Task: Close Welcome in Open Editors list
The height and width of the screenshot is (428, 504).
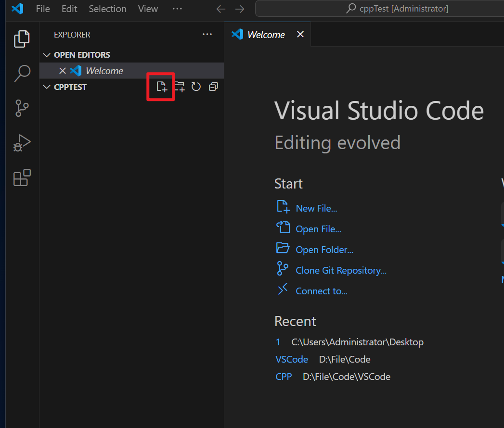Action: [x=63, y=71]
